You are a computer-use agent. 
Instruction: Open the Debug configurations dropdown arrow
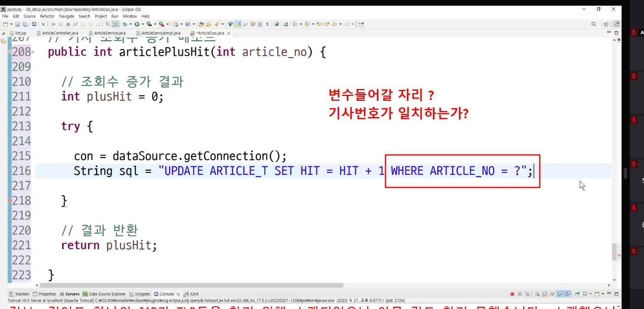point(130,24)
